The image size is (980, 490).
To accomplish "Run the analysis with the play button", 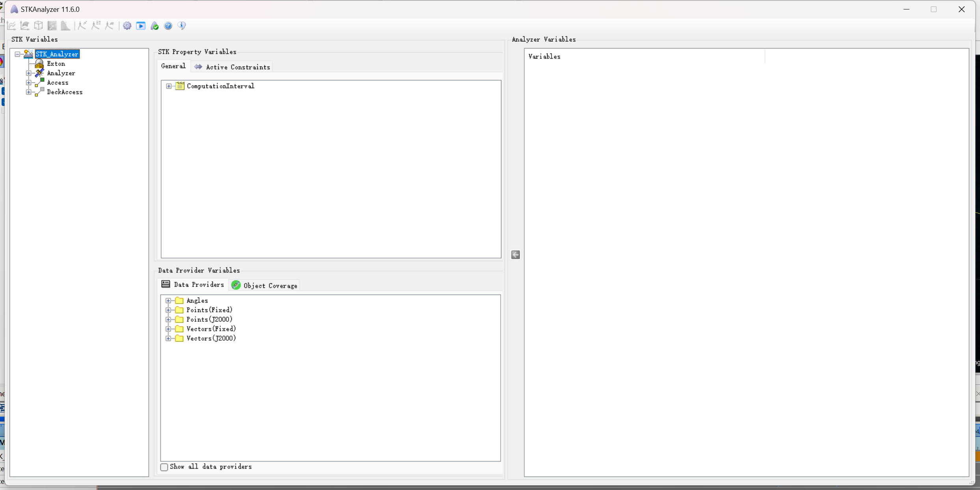I will tap(141, 26).
